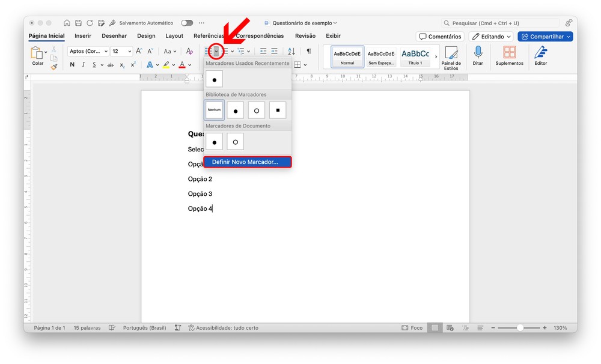Open the Comentários button
Screen dimensions: 601x364
[x=440, y=37]
